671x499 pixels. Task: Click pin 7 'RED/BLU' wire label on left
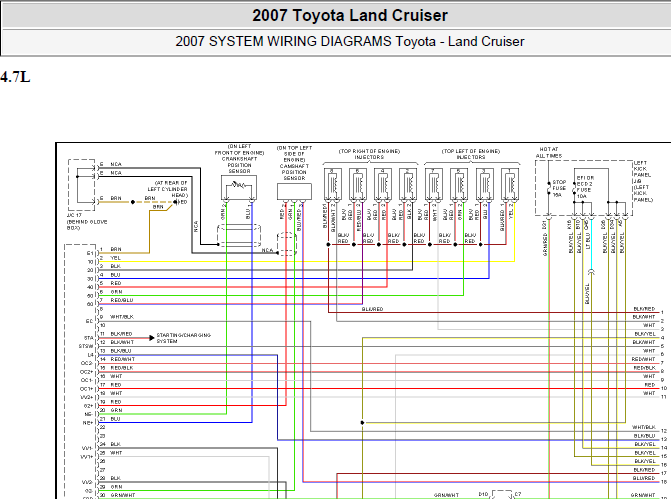[x=122, y=300]
